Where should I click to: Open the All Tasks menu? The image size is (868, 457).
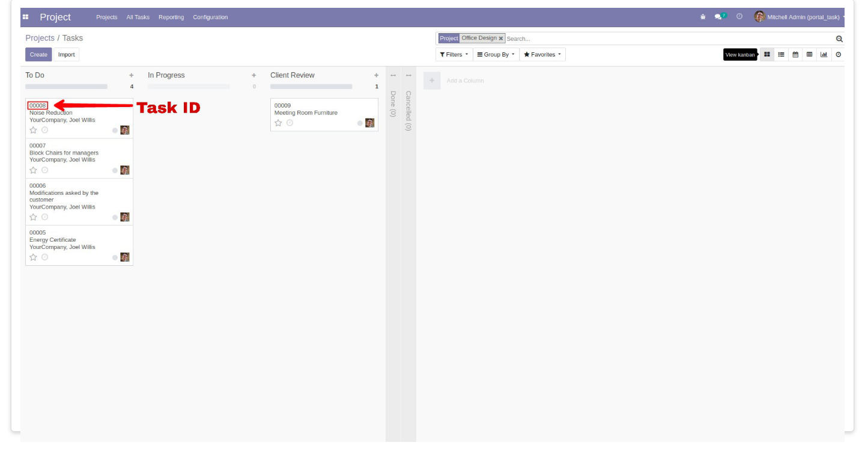[x=138, y=17]
